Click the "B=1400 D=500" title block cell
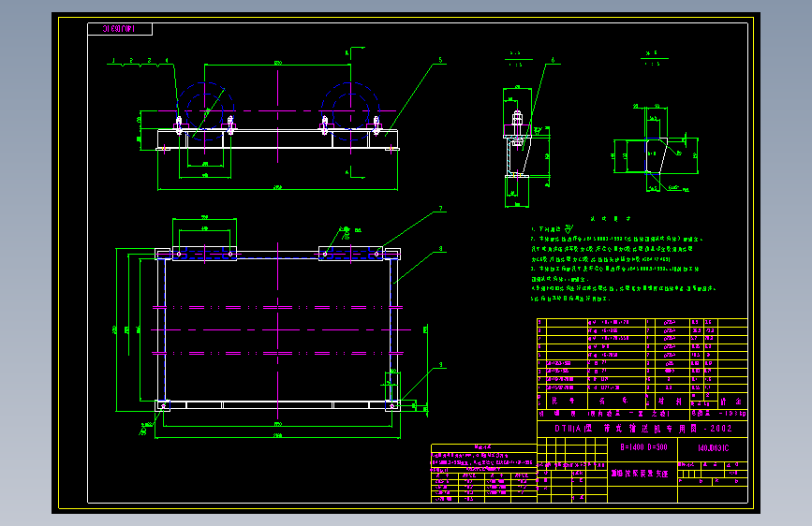 click(x=643, y=447)
